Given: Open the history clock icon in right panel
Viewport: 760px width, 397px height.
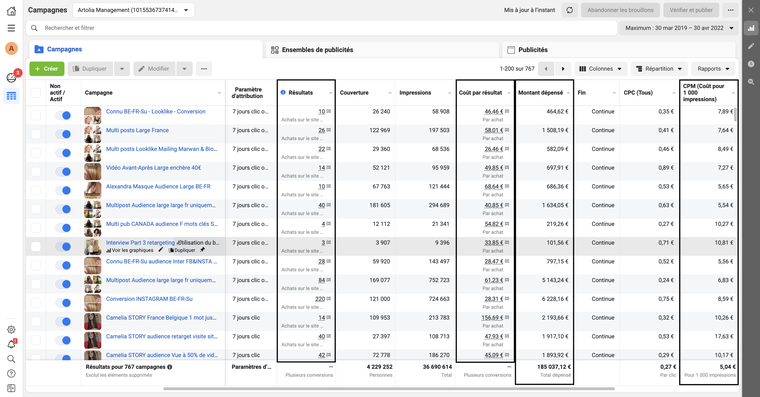Looking at the screenshot, I should [x=751, y=64].
